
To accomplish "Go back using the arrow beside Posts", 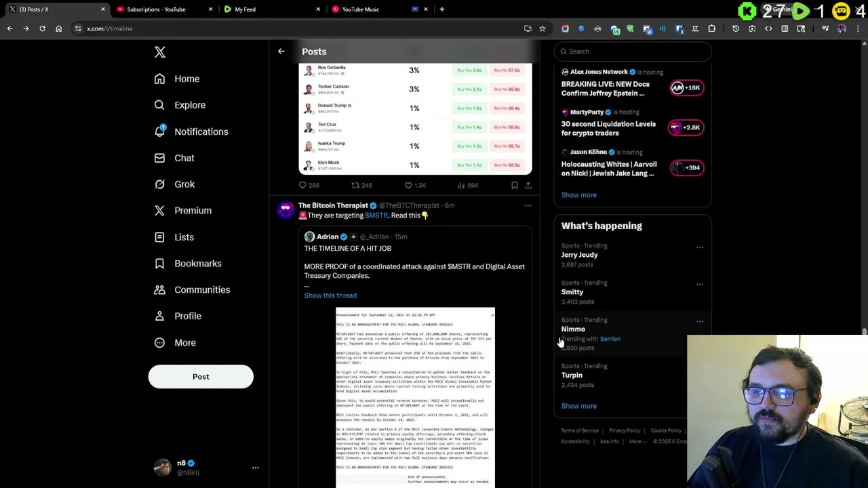I will pos(281,52).
